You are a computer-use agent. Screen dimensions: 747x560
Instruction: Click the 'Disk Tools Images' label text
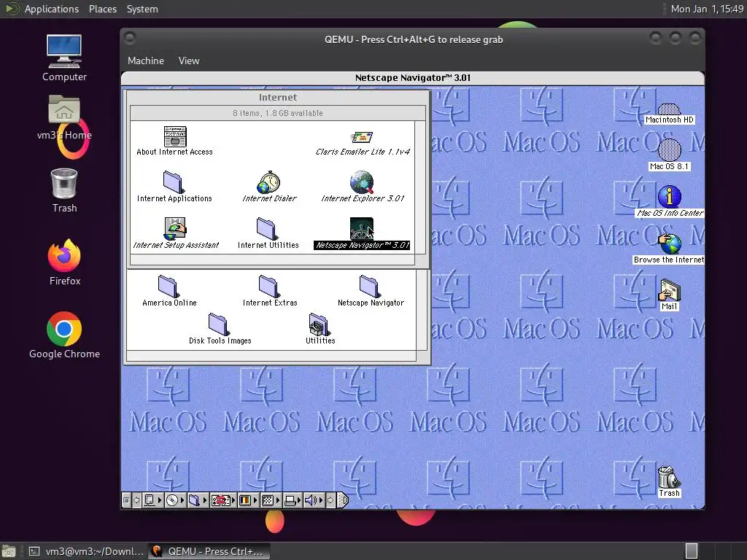click(220, 341)
